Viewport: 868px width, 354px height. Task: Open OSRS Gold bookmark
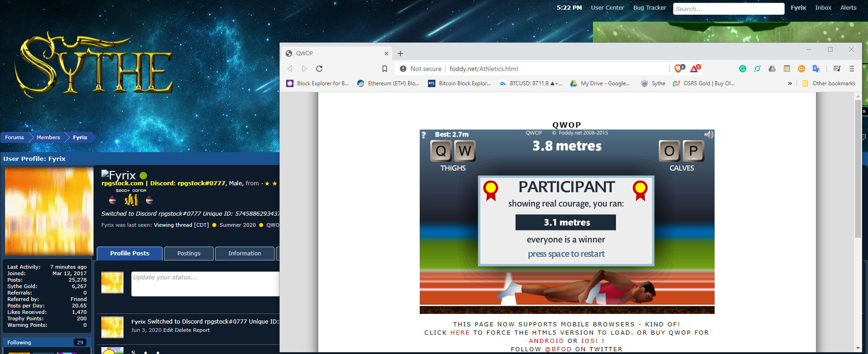tap(704, 83)
